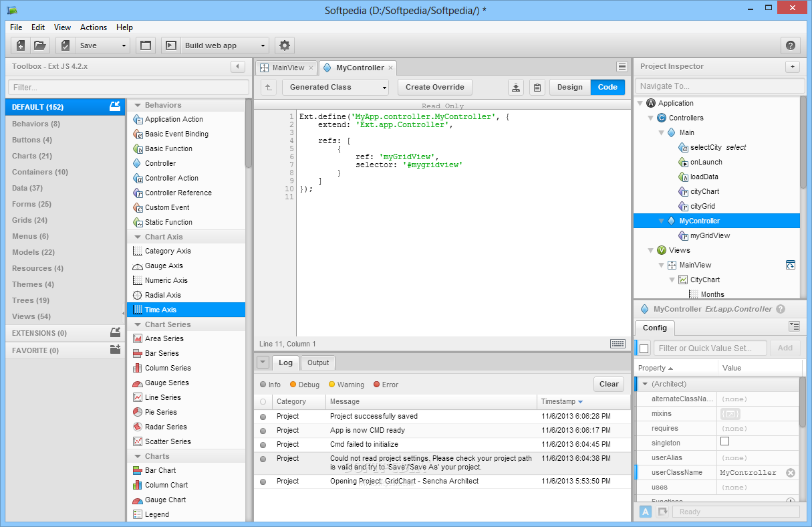Close the MainView tab
812x527 pixels.
[311, 68]
